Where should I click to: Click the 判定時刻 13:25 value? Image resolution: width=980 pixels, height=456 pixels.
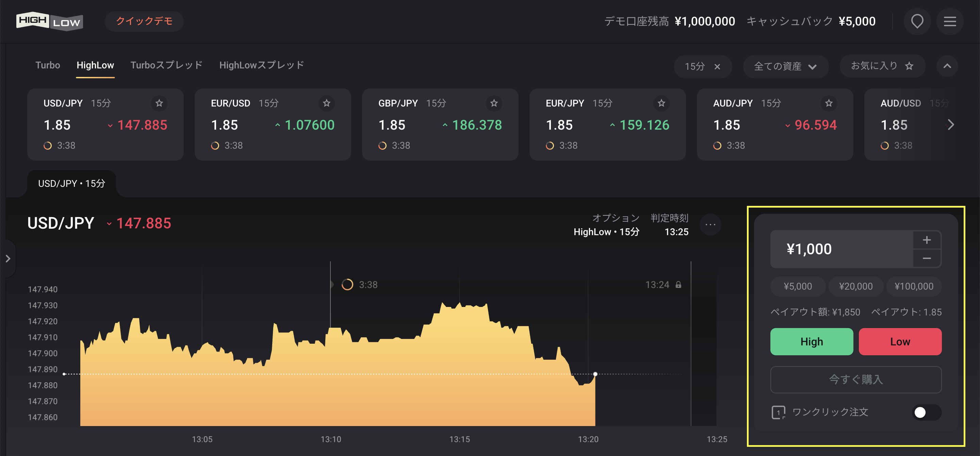(x=676, y=232)
